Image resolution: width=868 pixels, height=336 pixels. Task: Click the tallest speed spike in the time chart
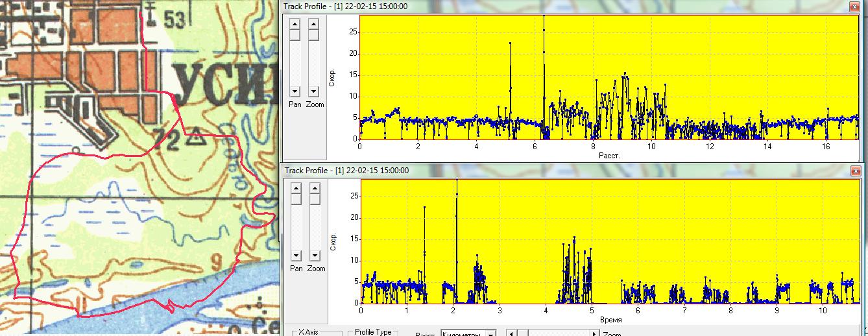[457, 183]
